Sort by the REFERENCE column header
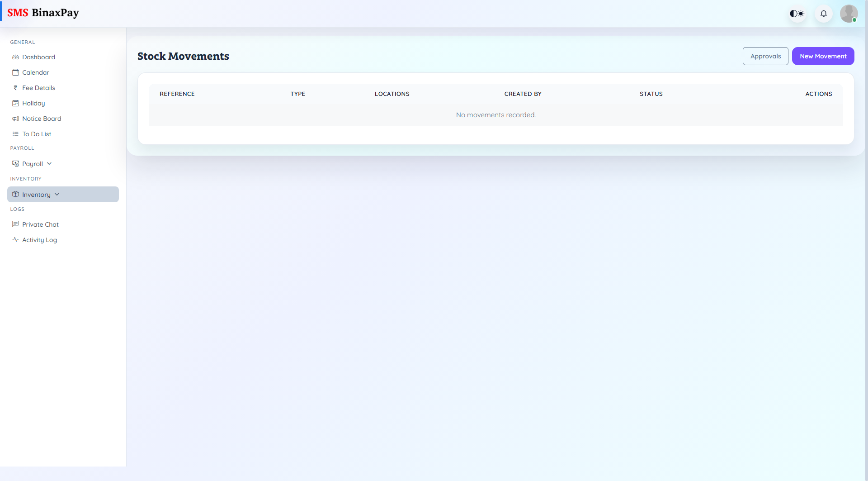Image resolution: width=868 pixels, height=481 pixels. [x=177, y=94]
